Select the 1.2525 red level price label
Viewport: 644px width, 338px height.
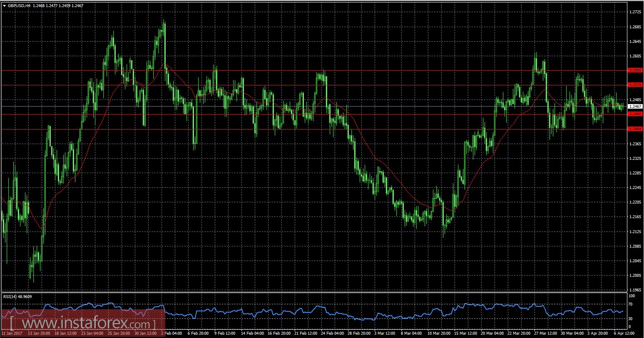click(636, 85)
